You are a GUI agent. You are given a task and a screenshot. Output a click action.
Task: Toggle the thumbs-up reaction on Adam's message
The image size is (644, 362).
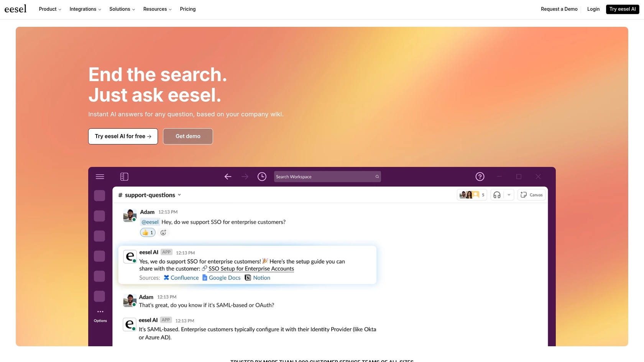147,232
